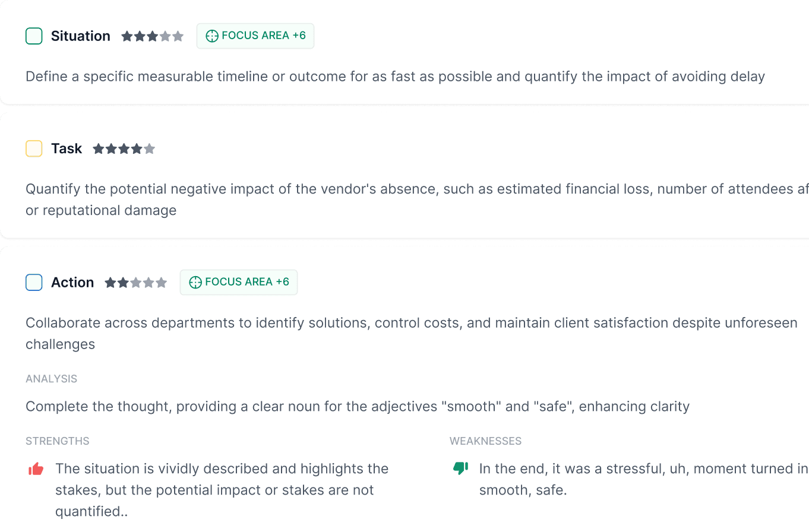Click the first star of the Situation rating

tap(126, 36)
